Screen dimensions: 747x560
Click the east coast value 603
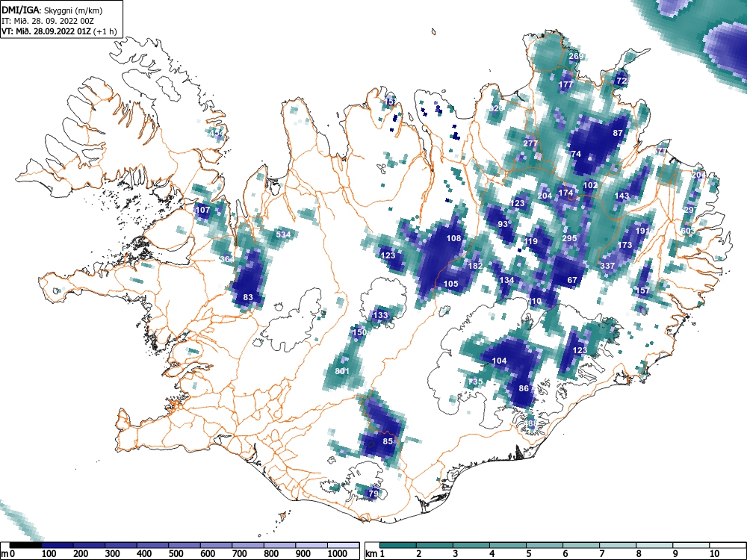(687, 231)
